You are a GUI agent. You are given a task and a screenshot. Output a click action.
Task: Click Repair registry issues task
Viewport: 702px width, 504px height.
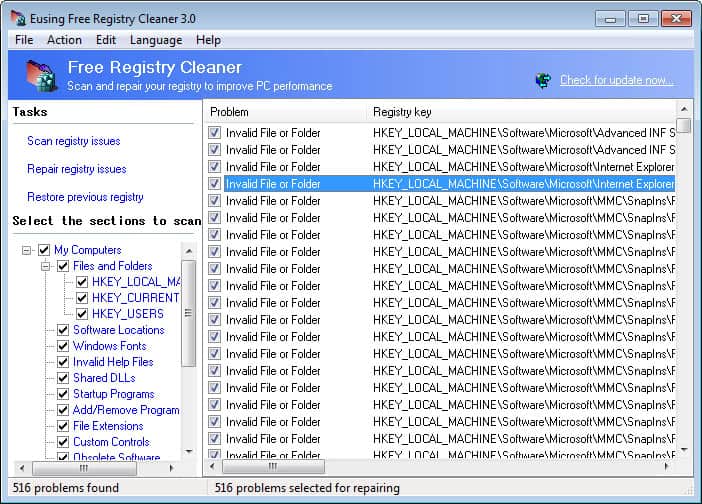(77, 169)
